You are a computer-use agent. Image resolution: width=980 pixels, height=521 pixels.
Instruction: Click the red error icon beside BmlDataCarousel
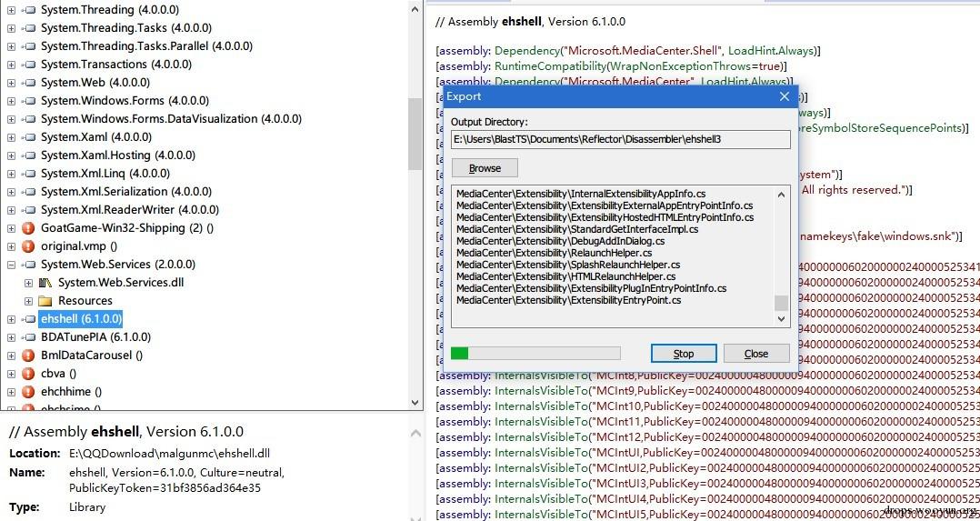click(27, 356)
